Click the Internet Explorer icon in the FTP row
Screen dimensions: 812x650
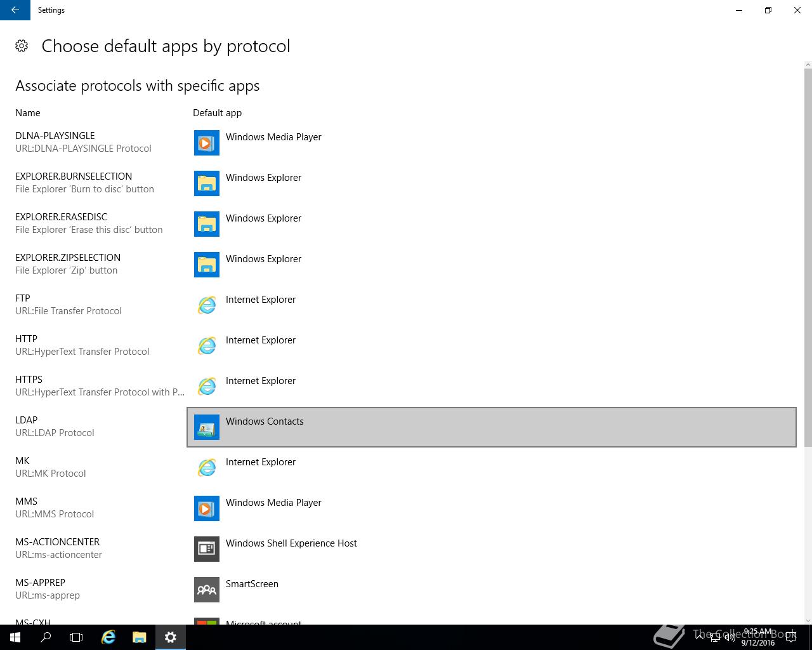click(x=207, y=305)
